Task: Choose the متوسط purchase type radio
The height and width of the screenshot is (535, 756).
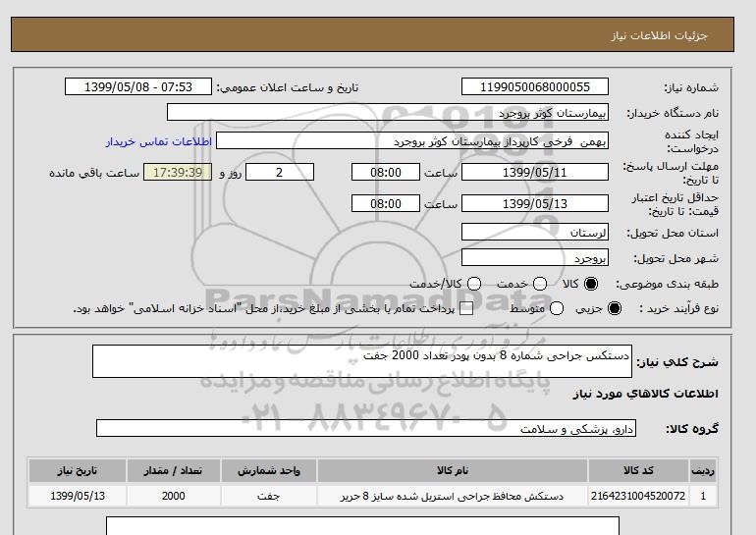Action: pos(557,308)
